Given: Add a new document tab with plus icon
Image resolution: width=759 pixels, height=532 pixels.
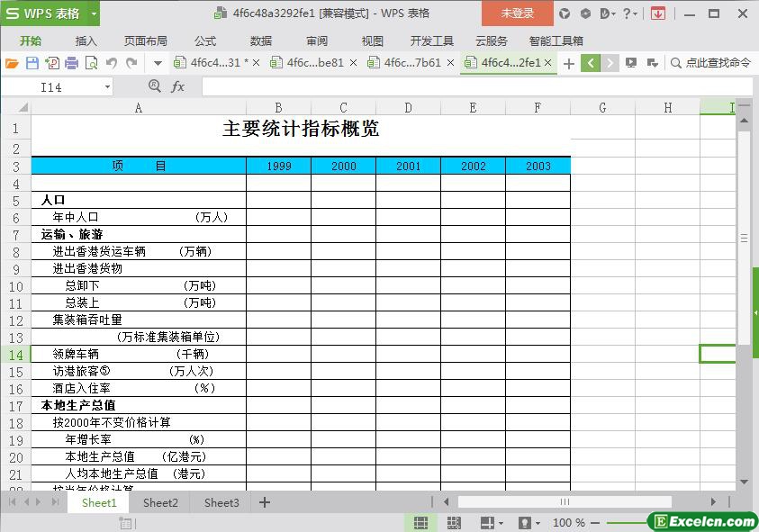Looking at the screenshot, I should [x=569, y=63].
